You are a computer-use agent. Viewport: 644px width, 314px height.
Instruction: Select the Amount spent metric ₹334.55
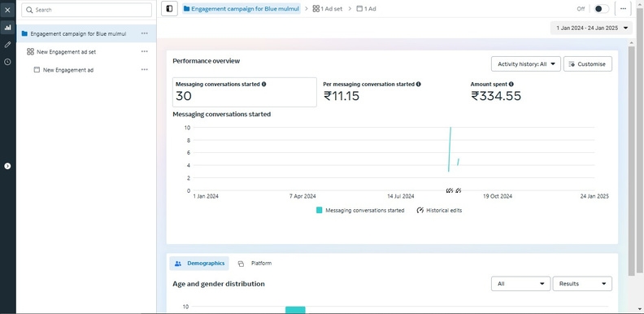point(496,96)
